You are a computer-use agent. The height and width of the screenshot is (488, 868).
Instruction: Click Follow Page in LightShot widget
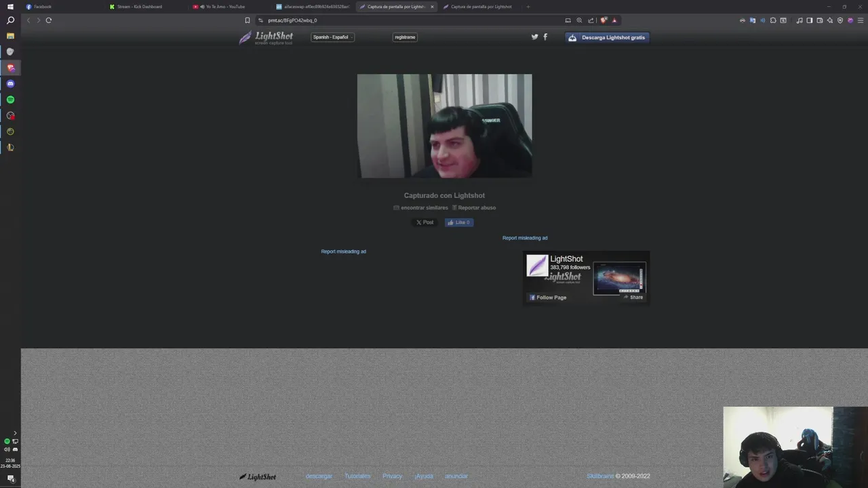548,298
